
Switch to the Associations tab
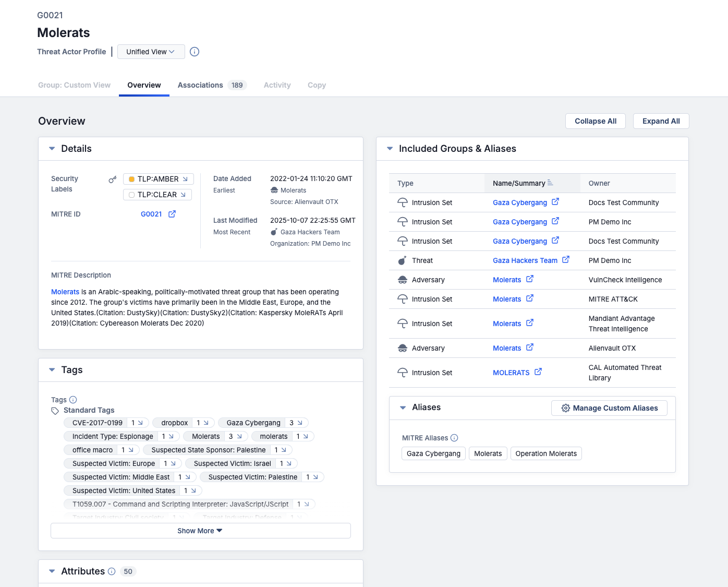pos(200,85)
